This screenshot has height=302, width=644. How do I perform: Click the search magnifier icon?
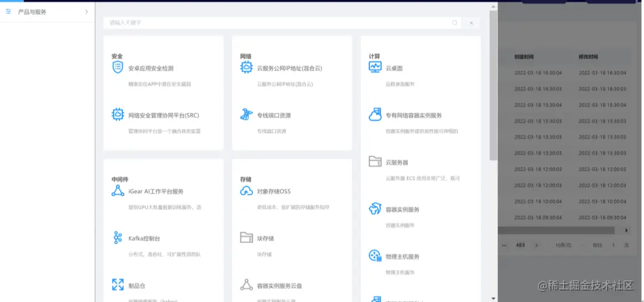(454, 23)
